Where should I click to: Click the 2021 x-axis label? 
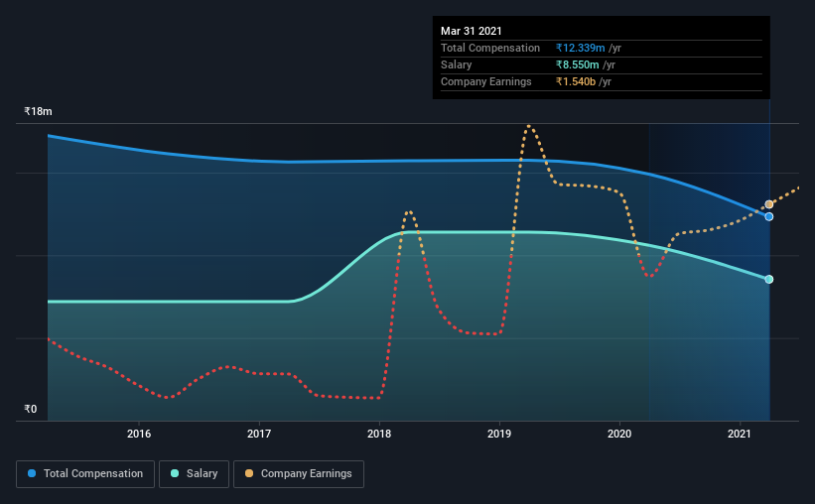[740, 434]
